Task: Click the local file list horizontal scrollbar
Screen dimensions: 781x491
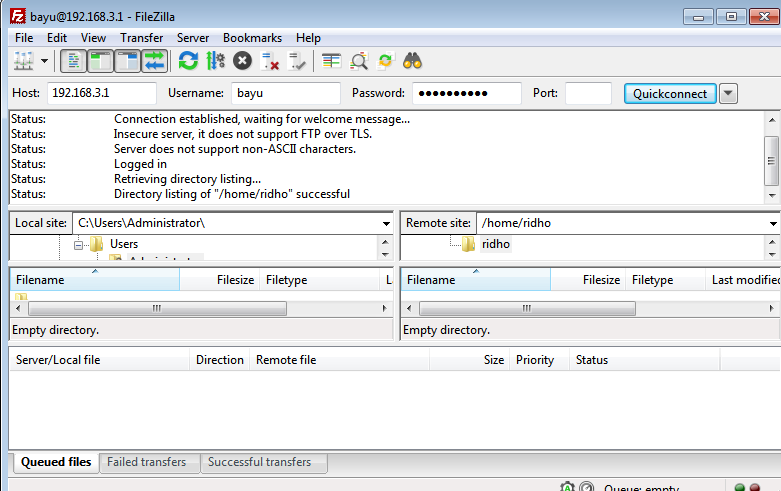Action: (157, 308)
